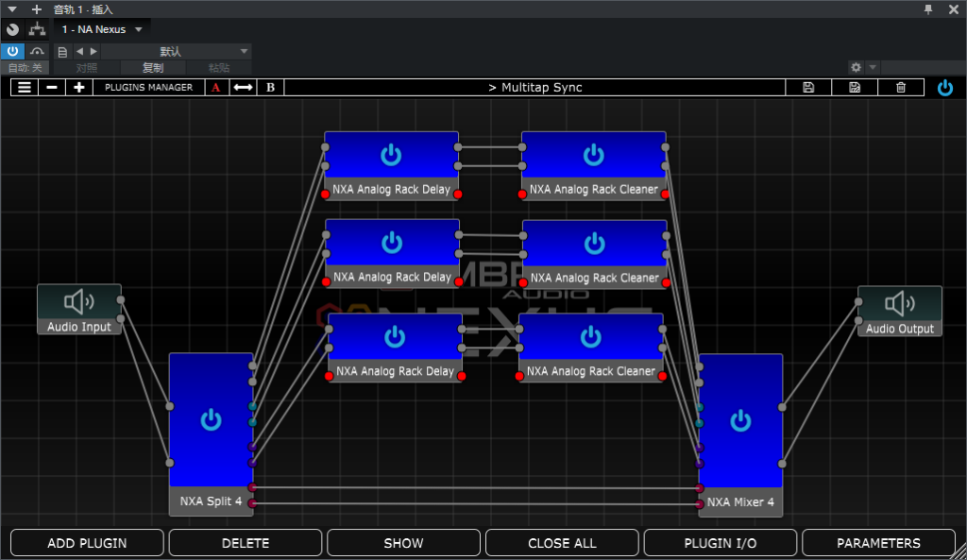Click 自动: 关 automation mode
Image resolution: width=967 pixels, height=560 pixels.
point(25,68)
